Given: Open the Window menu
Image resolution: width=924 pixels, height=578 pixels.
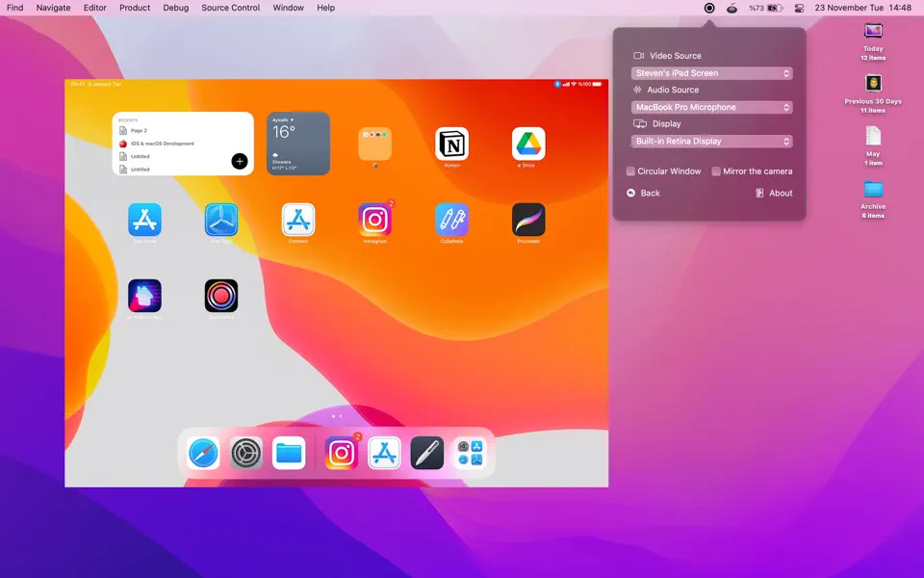Looking at the screenshot, I should coord(288,8).
